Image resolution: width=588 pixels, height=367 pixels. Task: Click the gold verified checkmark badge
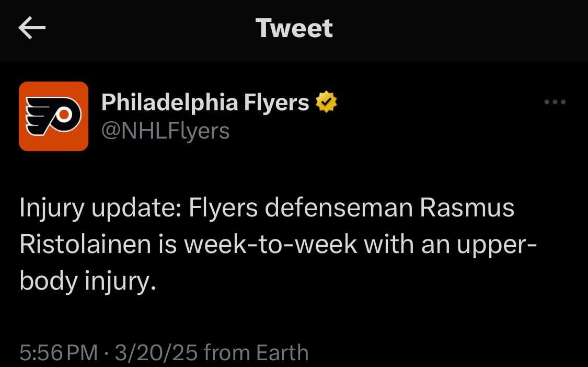pyautogui.click(x=326, y=102)
